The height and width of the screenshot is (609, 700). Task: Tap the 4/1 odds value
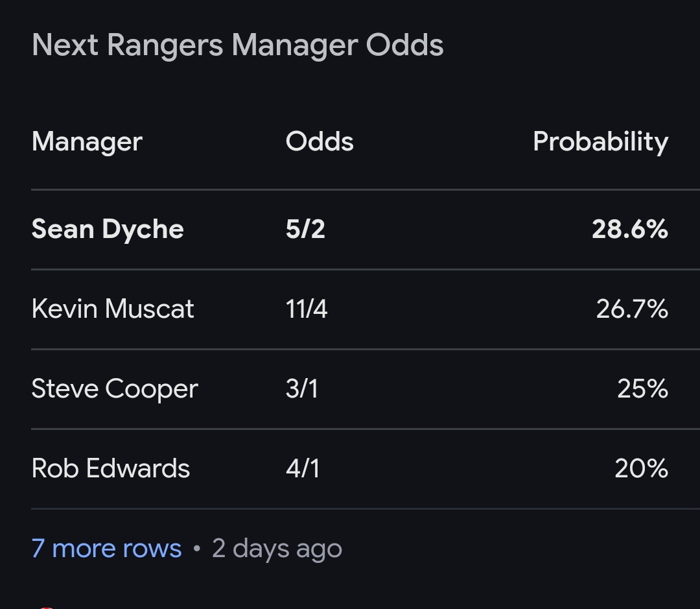pos(303,469)
